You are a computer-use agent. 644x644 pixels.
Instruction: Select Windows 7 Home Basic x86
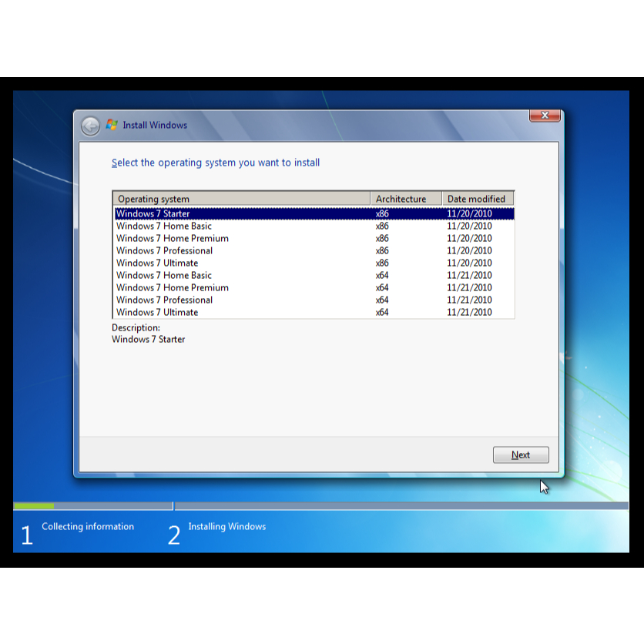(314, 226)
